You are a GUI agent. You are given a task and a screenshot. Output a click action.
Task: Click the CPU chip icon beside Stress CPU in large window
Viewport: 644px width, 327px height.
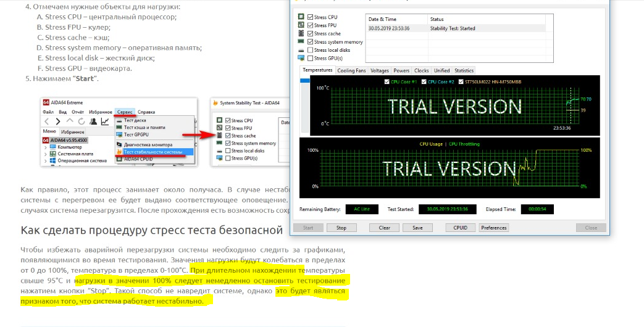[301, 17]
